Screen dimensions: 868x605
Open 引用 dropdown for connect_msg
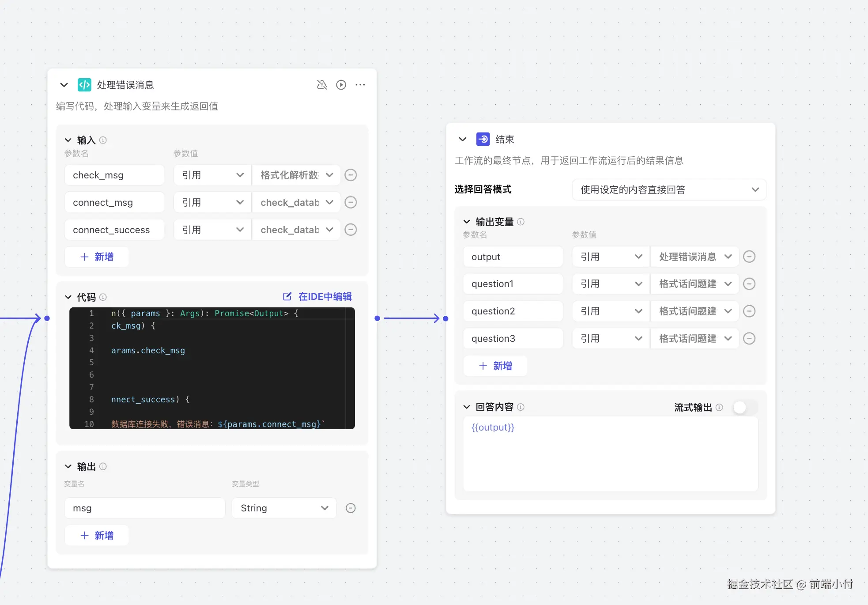point(212,202)
